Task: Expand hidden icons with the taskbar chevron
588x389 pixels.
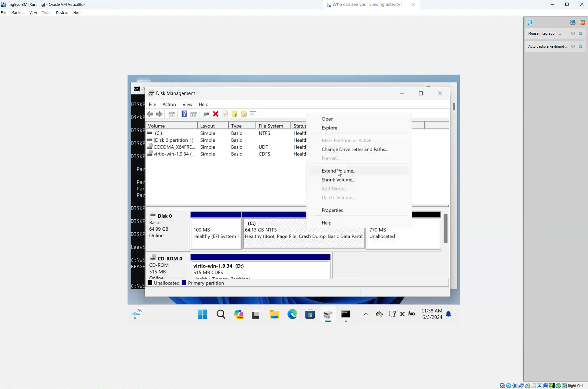Action: (x=366, y=314)
